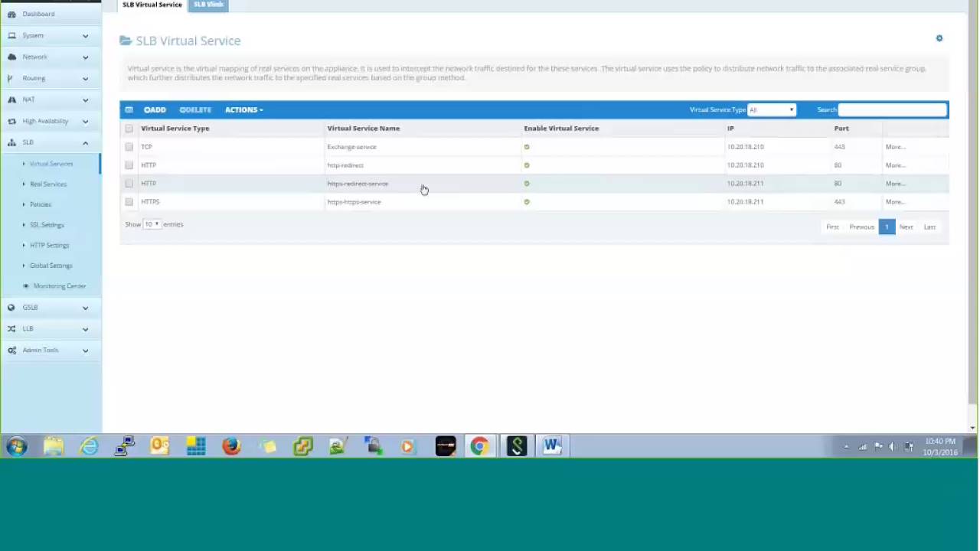The image size is (980, 551).
Task: Open the page settings gear icon
Action: [939, 38]
